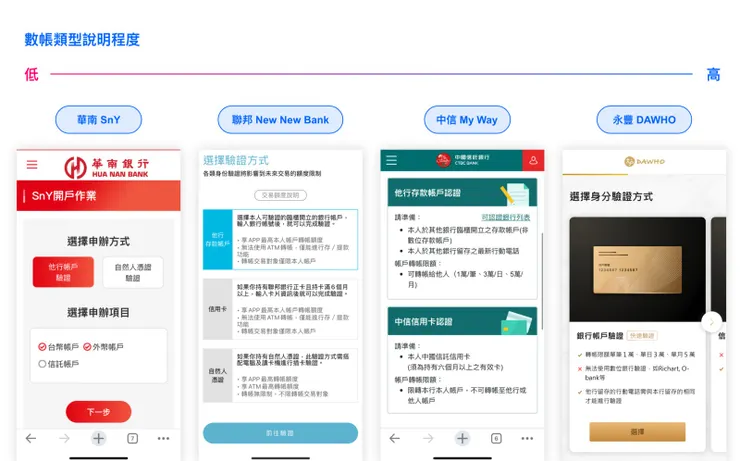Click the 選擇驗證方式 heading in New New Bank
This screenshot has width=740, height=461.
coord(236,160)
